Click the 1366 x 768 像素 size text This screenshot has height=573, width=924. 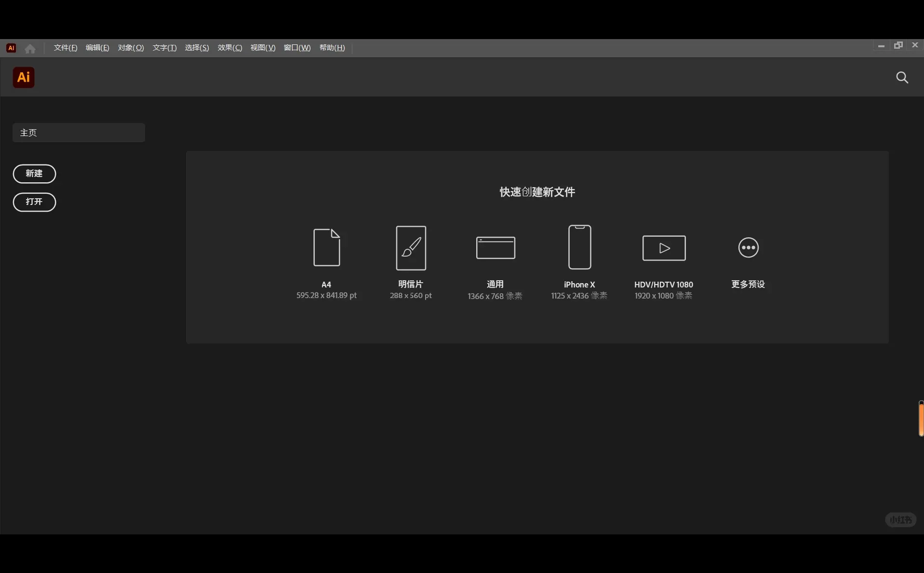tap(495, 296)
